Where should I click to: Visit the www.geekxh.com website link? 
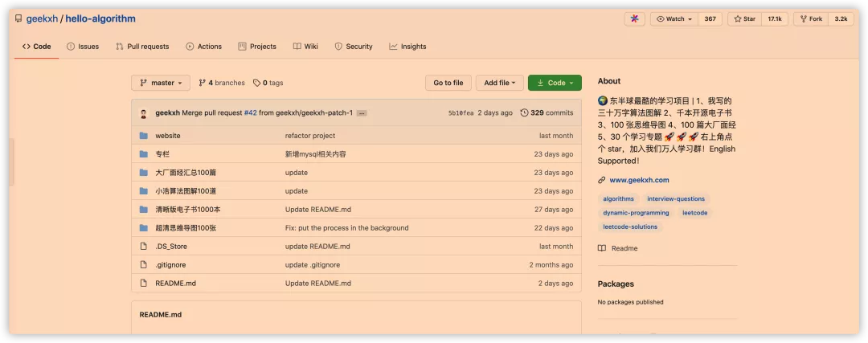640,180
